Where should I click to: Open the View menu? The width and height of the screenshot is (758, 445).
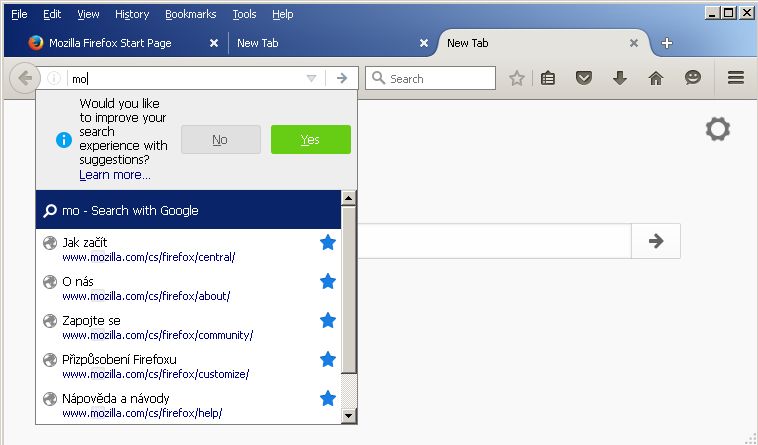pyautogui.click(x=88, y=14)
